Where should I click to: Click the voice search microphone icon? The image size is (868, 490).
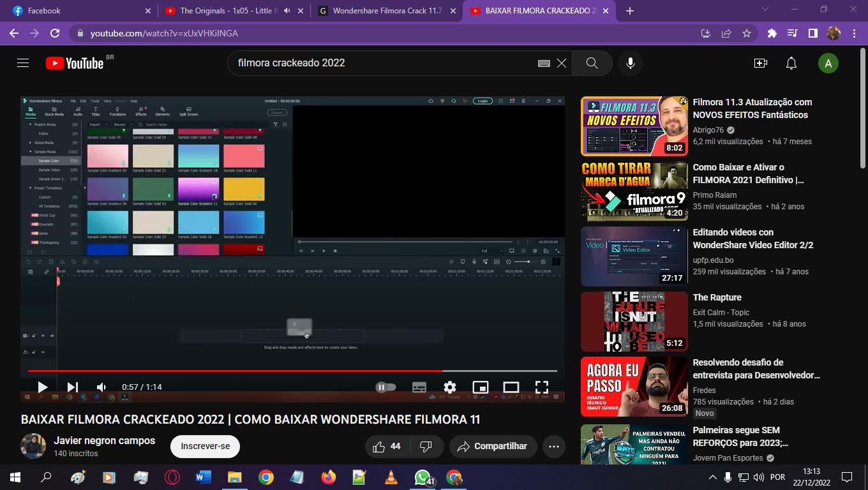pyautogui.click(x=630, y=63)
